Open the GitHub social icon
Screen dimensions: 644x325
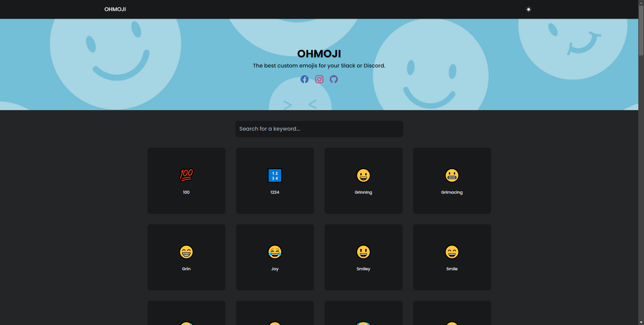pos(334,79)
